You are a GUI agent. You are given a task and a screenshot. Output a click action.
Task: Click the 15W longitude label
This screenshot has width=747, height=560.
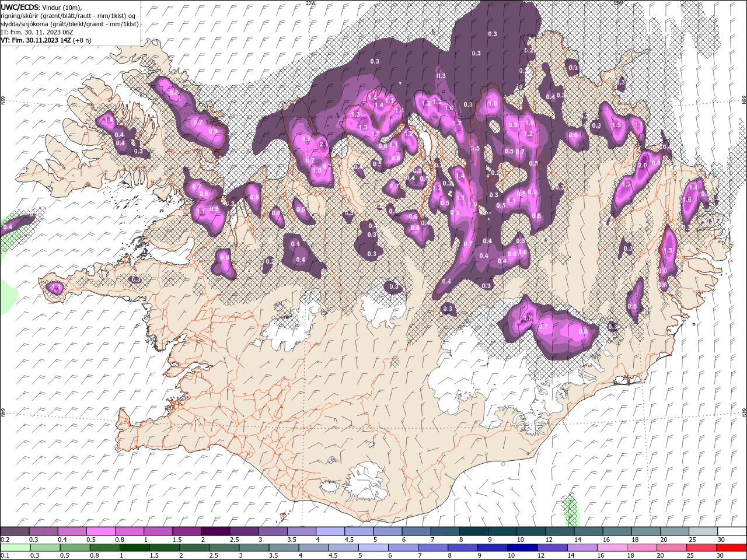[617, 3]
